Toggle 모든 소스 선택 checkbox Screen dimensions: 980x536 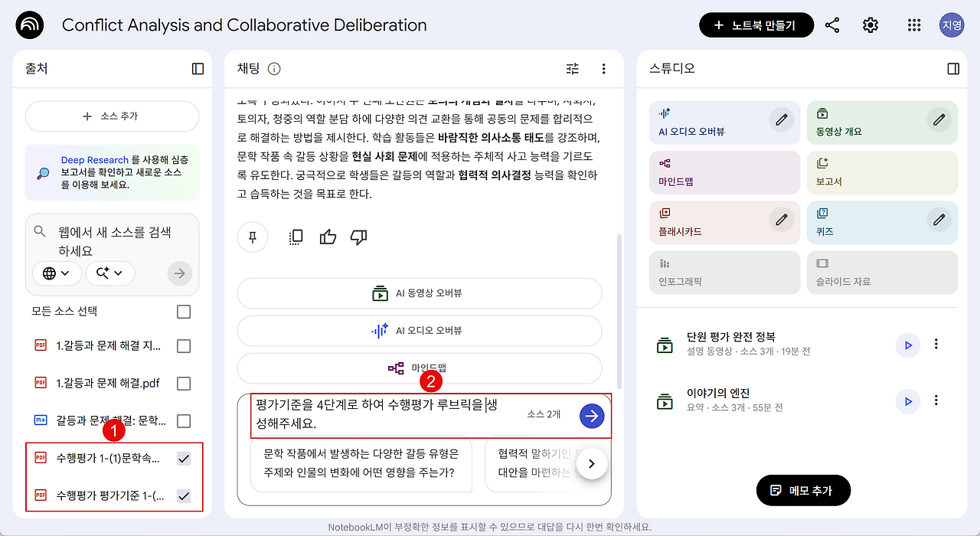[x=184, y=312]
